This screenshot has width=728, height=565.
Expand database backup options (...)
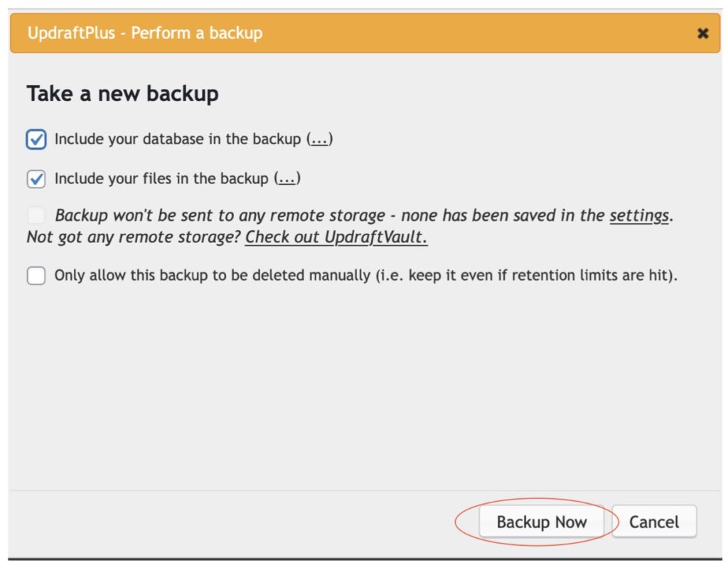(320, 139)
